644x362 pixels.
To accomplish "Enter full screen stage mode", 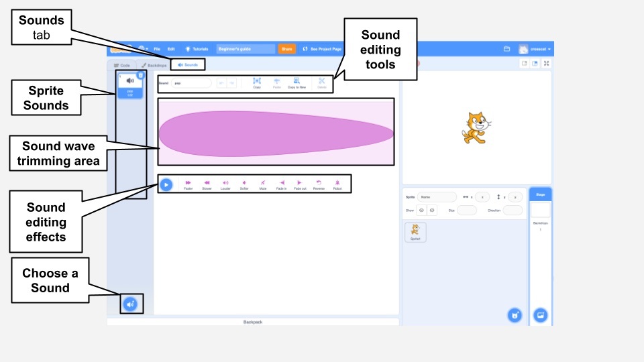I will (546, 63).
